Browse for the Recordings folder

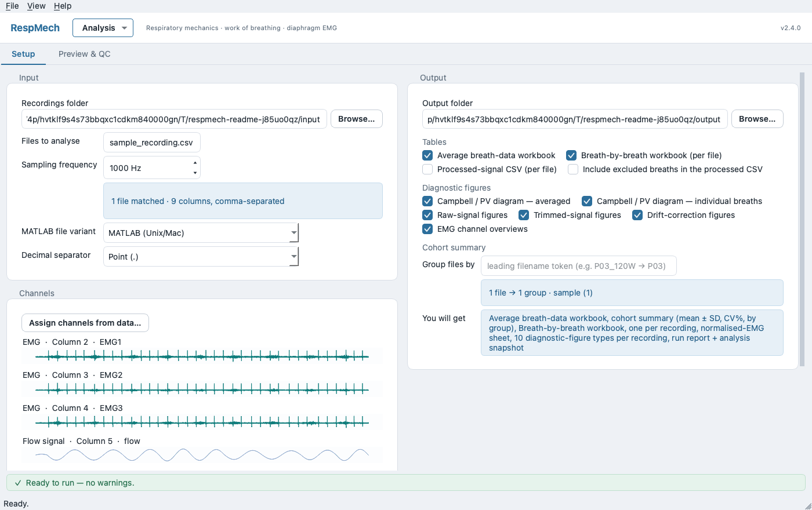pos(357,119)
